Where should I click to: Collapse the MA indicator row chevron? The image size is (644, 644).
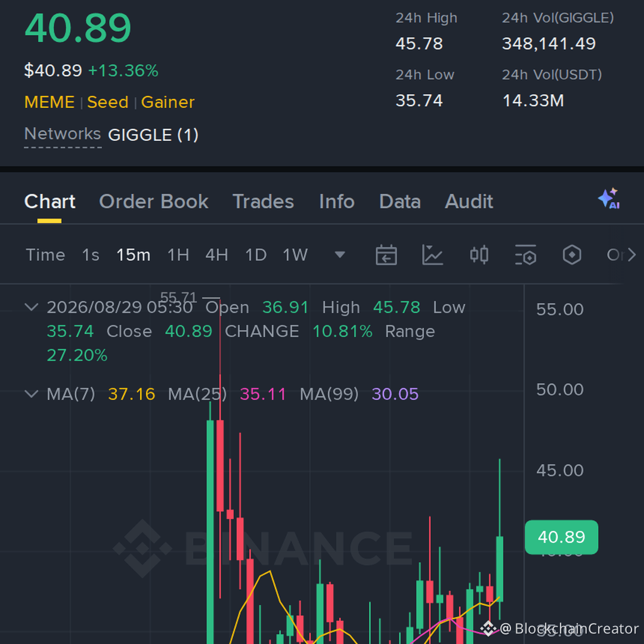click(x=32, y=394)
